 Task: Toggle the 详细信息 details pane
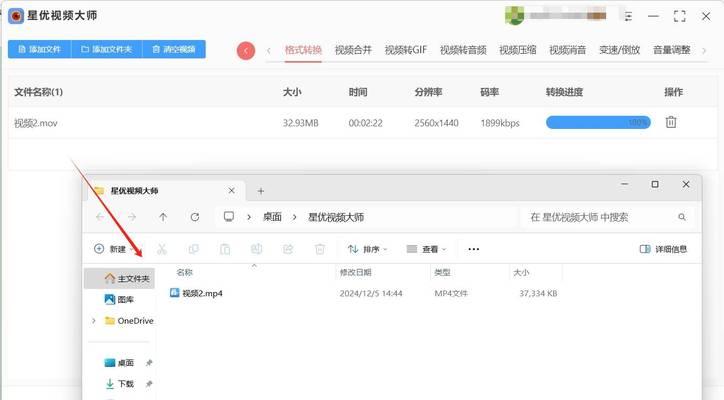click(x=664, y=249)
